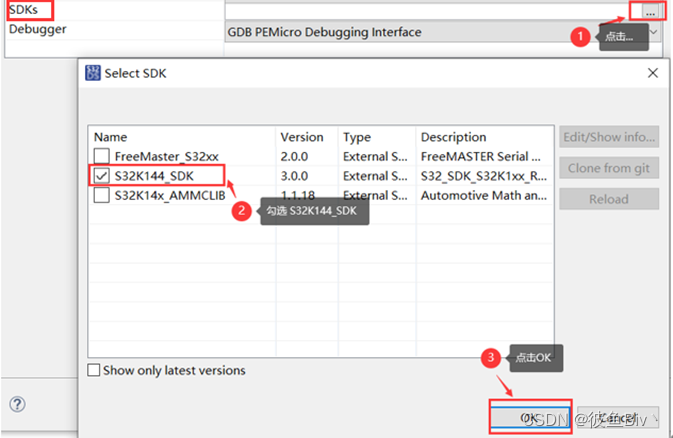Click the S32_SDK_S32K1xx description cell
This screenshot has width=673, height=438.
pyautogui.click(x=484, y=176)
